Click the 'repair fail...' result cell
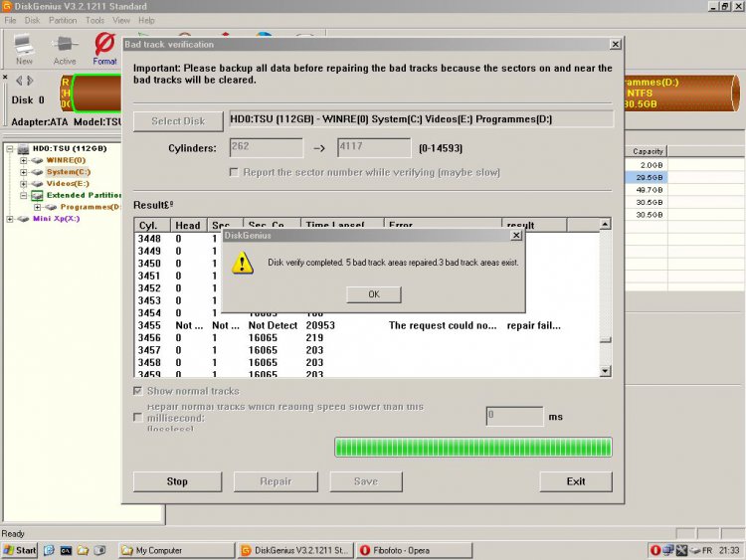 coord(534,325)
